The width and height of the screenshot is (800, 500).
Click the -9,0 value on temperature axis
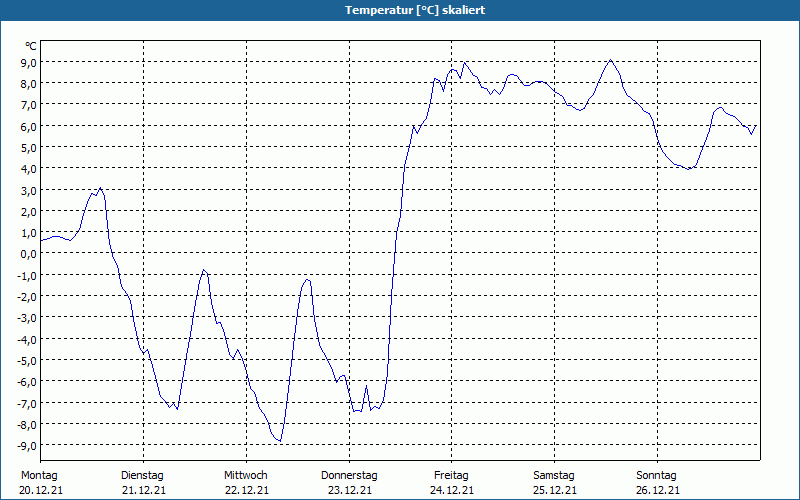point(27,445)
